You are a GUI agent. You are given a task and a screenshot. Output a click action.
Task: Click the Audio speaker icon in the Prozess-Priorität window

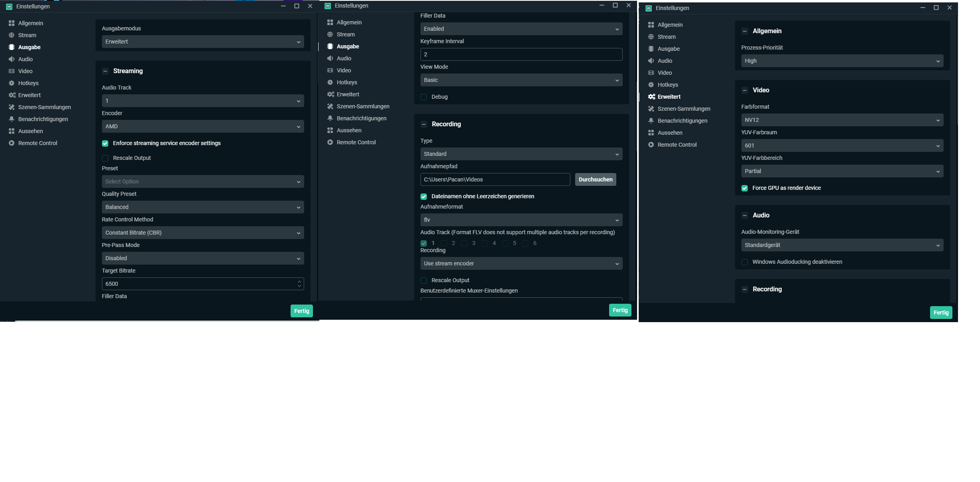(651, 61)
